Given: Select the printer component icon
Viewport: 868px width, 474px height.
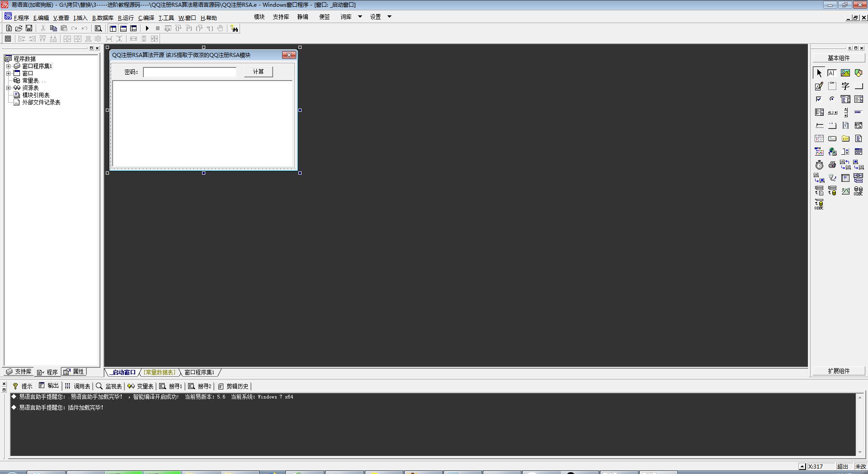Looking at the screenshot, I should pyautogui.click(x=832, y=165).
